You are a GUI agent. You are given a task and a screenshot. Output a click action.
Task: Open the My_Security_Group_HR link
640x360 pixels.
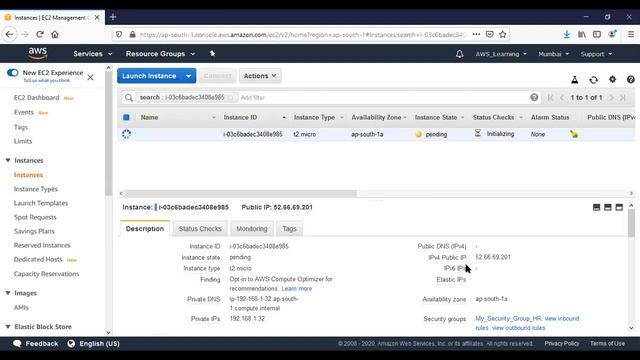[x=508, y=318]
